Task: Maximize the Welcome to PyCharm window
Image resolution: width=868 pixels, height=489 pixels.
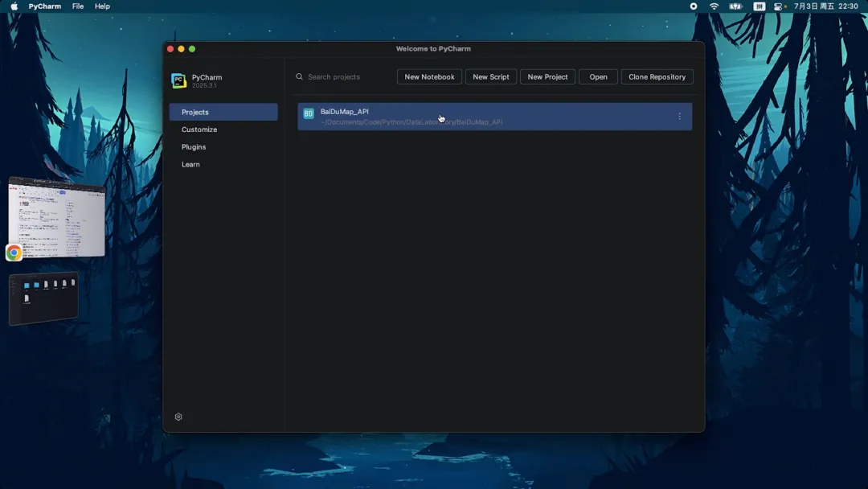Action: tap(192, 49)
